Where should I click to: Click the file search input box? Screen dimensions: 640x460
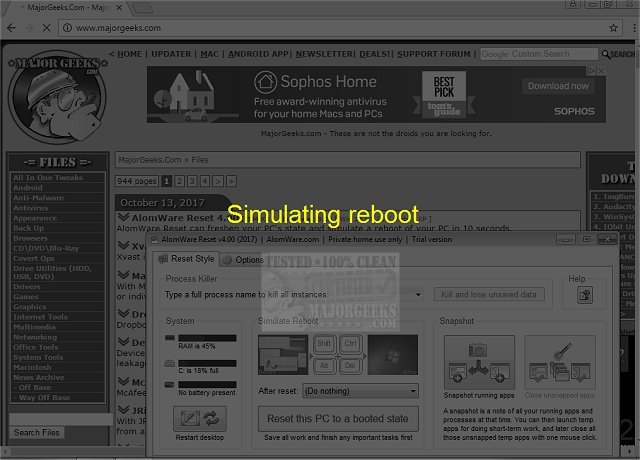point(61,419)
